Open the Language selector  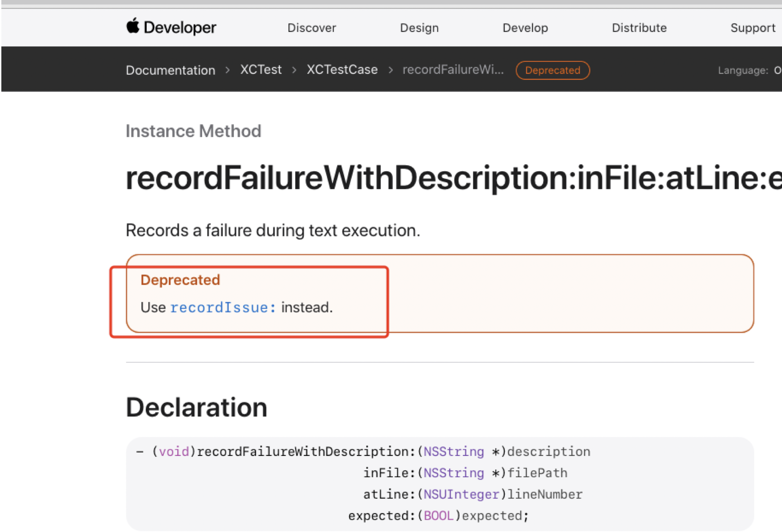click(x=749, y=70)
